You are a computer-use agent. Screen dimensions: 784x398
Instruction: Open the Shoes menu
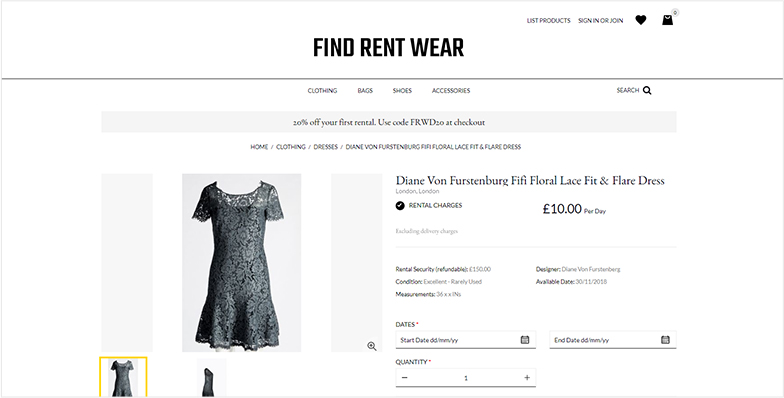click(x=402, y=90)
